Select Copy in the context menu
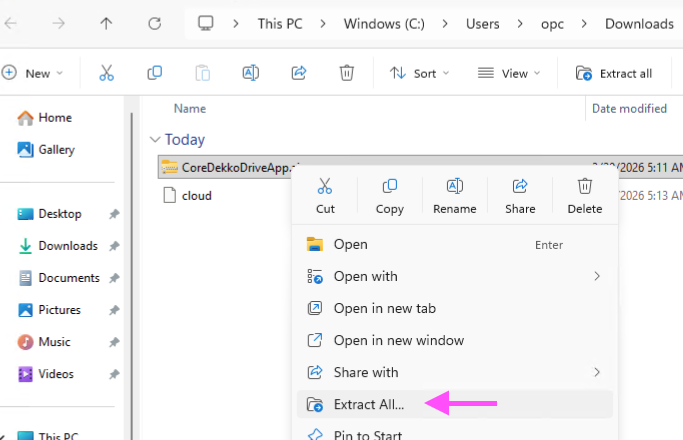Viewport: 683px width, 440px height. click(x=390, y=196)
